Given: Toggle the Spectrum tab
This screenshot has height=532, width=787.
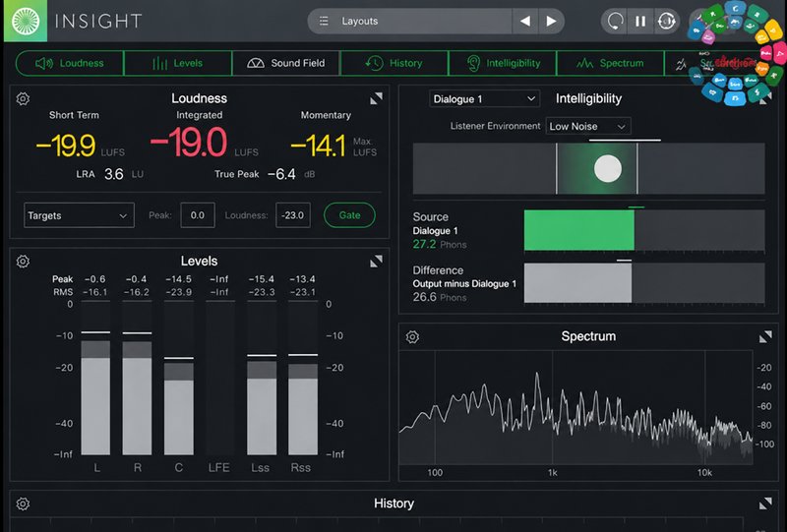Looking at the screenshot, I should pyautogui.click(x=610, y=63).
